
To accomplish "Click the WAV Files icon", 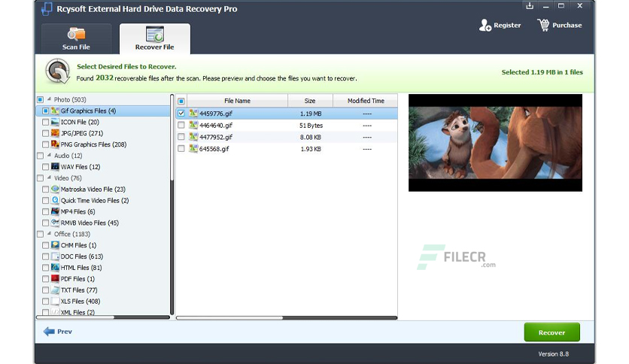I will pos(55,167).
